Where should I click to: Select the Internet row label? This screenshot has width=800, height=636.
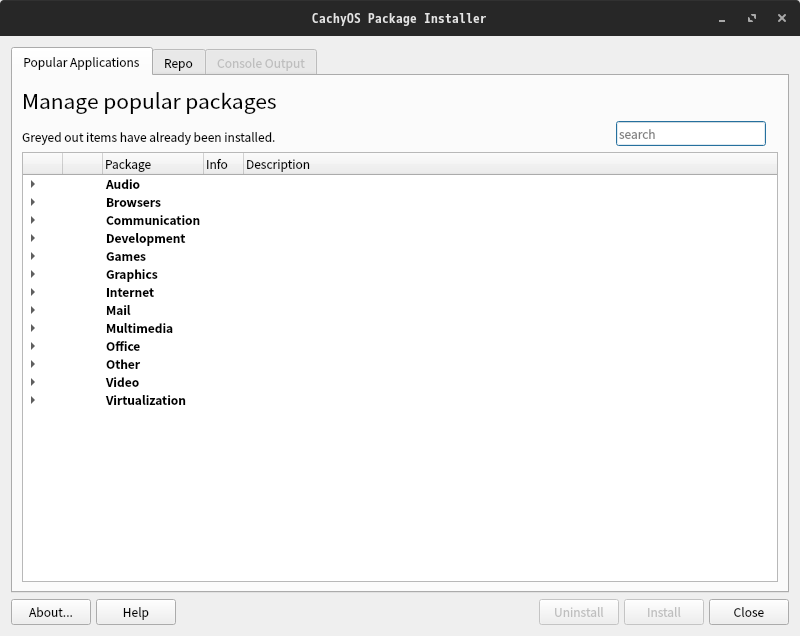[x=130, y=293]
